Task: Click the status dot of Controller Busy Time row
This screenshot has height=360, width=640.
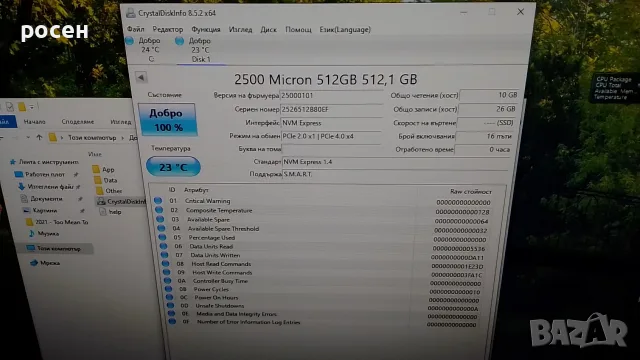Action: pyautogui.click(x=167, y=281)
